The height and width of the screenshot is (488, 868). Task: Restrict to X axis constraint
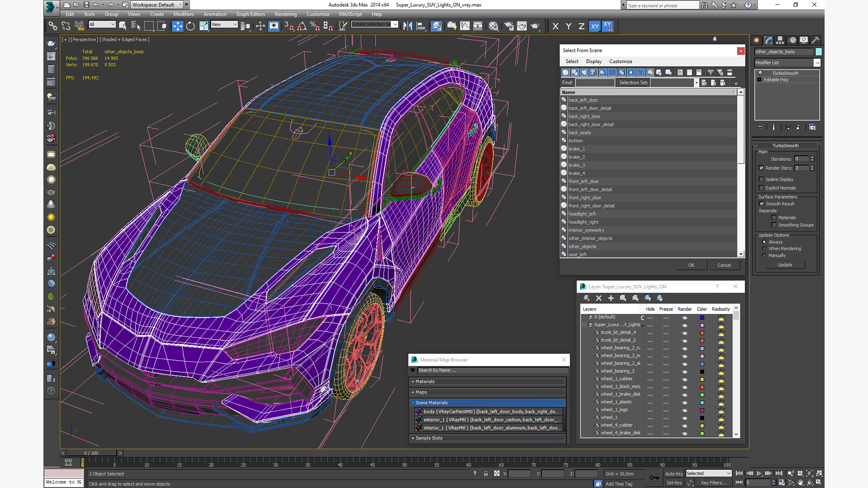(x=556, y=26)
